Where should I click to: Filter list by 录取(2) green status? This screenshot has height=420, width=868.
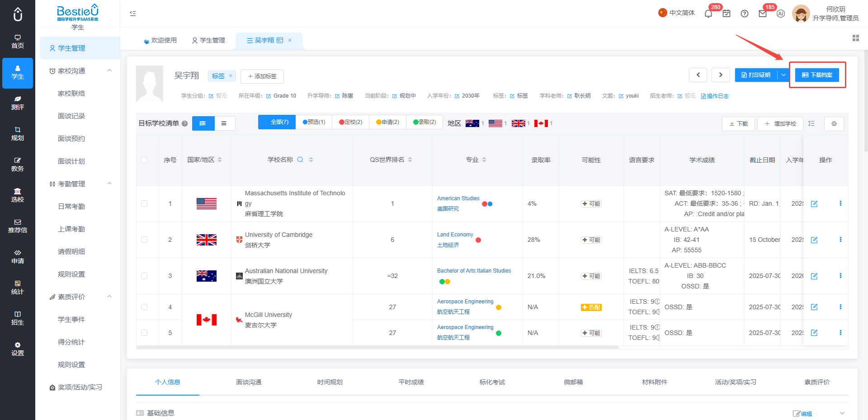pyautogui.click(x=424, y=122)
